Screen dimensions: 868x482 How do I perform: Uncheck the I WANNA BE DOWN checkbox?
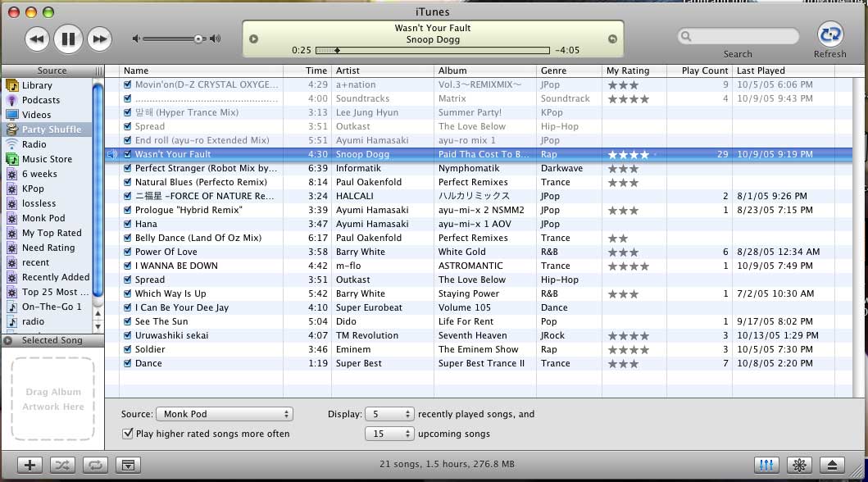coord(128,266)
